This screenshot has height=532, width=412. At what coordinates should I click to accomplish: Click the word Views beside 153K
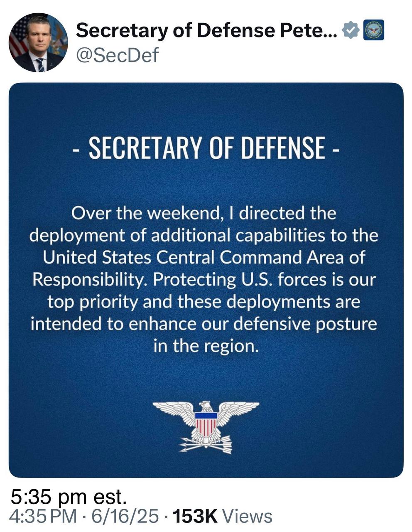coord(248,516)
